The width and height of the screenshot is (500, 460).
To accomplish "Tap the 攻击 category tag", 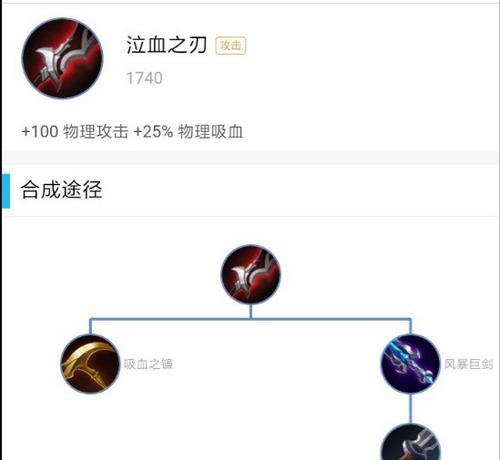I will (x=231, y=45).
